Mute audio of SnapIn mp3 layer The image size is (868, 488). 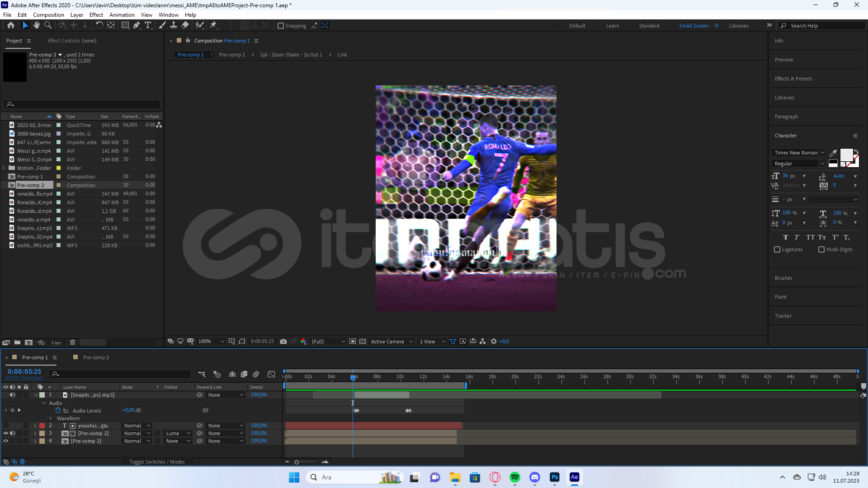pos(13,395)
